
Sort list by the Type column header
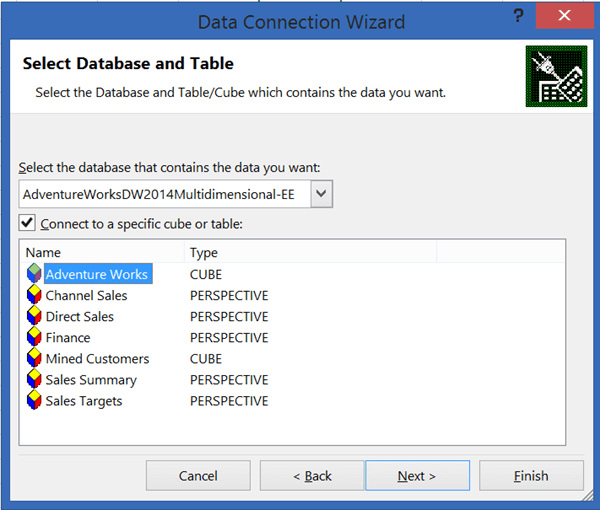(310, 253)
